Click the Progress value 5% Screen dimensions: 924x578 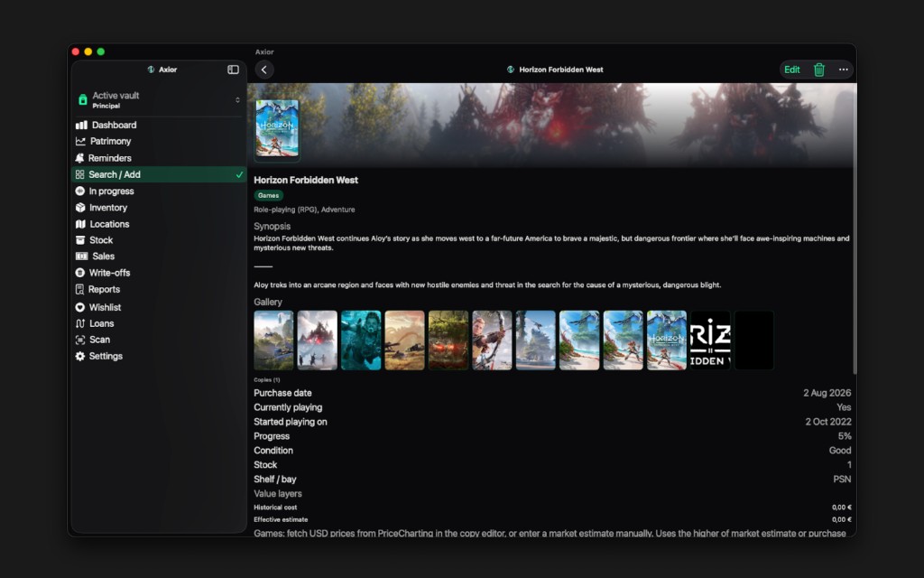tap(845, 436)
